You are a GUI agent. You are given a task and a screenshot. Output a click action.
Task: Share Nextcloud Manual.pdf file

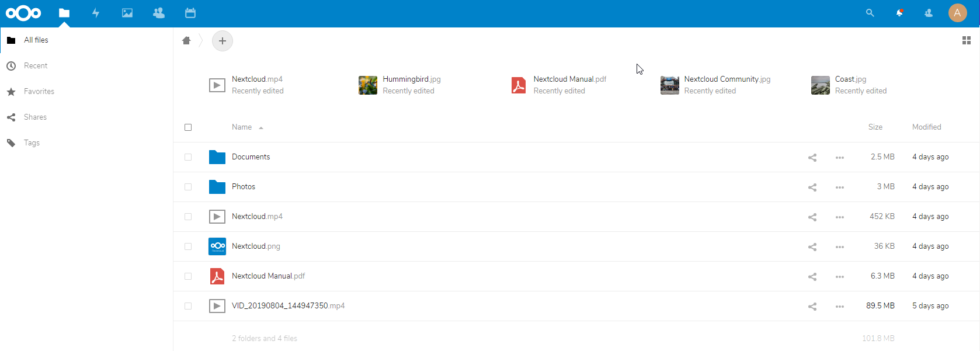(x=812, y=277)
